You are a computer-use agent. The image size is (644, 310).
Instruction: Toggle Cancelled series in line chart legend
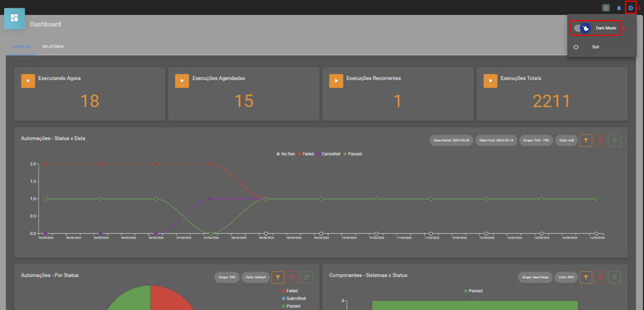click(328, 154)
